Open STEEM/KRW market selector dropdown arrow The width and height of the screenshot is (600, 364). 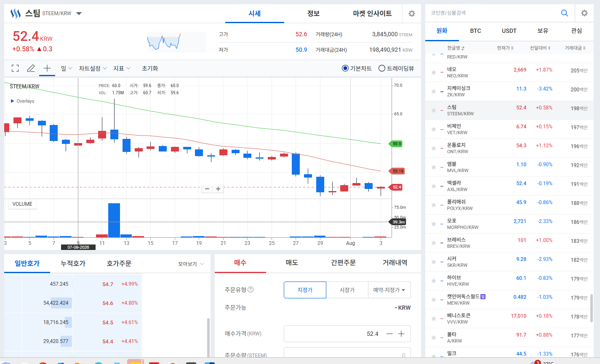(79, 13)
